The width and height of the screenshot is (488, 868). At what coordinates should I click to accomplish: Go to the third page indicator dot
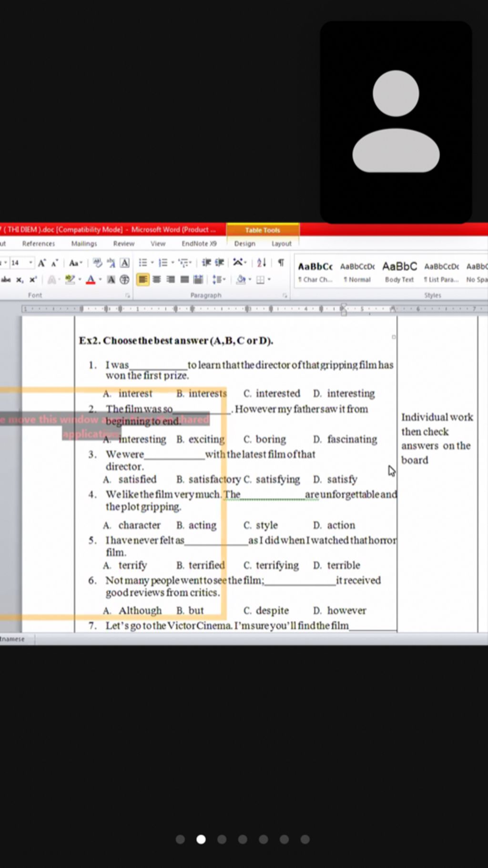222,839
